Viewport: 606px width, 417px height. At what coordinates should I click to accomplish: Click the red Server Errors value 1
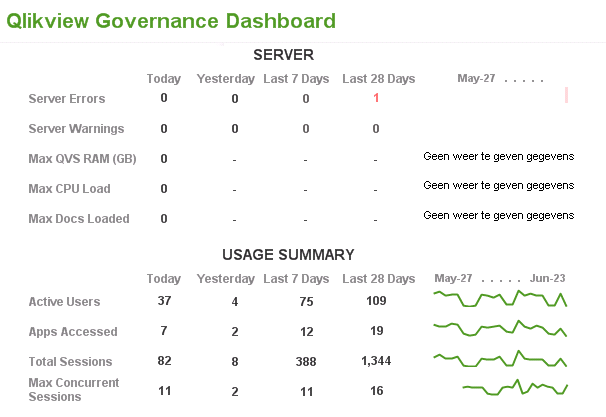(376, 98)
